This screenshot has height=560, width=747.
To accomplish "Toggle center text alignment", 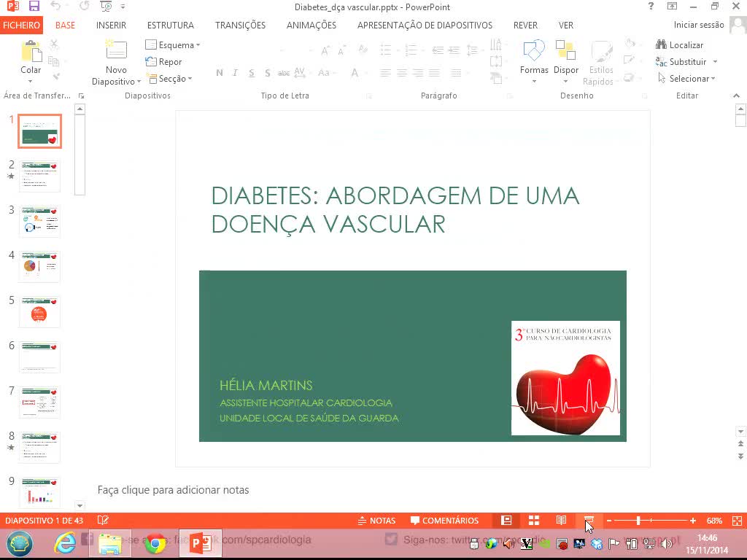I will 402,73.
